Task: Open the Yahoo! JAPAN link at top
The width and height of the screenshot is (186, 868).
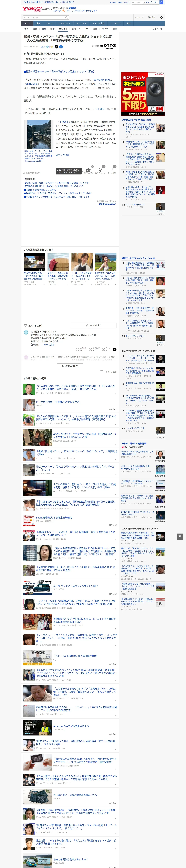Action: point(116,2)
